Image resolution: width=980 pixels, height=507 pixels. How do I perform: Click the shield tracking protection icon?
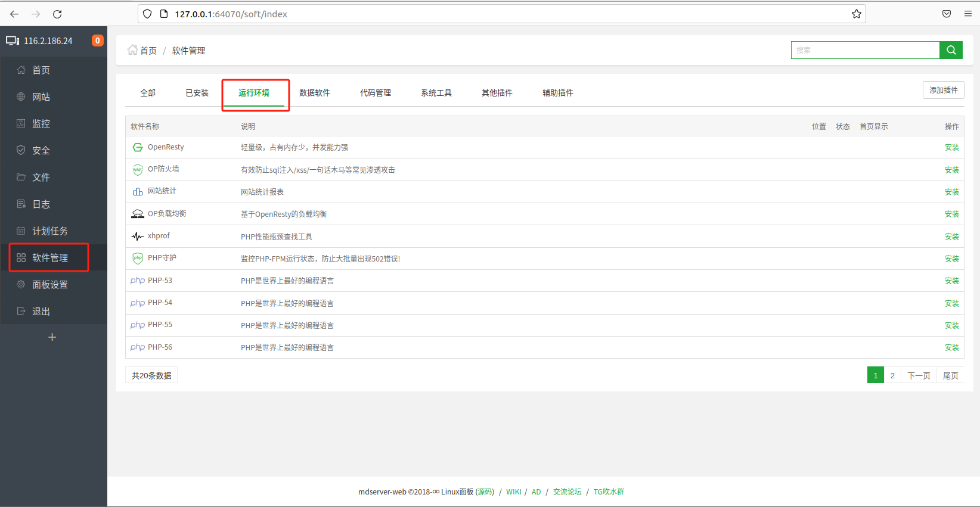pos(147,14)
